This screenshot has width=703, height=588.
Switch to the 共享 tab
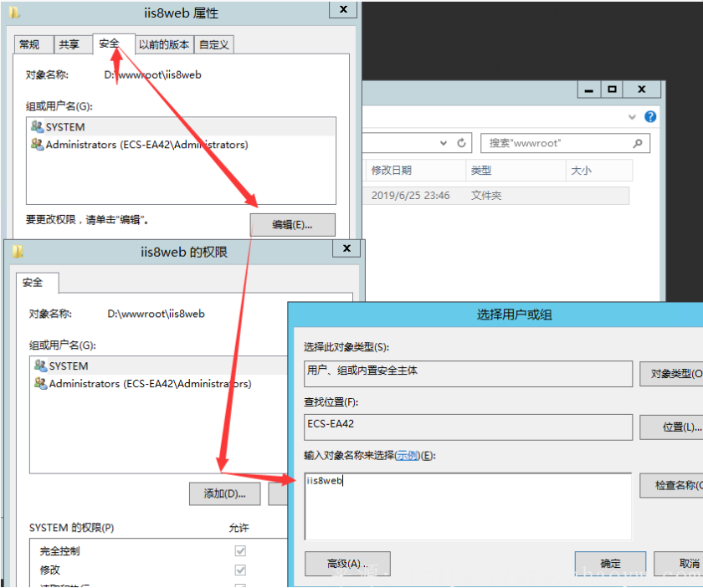coord(69,44)
